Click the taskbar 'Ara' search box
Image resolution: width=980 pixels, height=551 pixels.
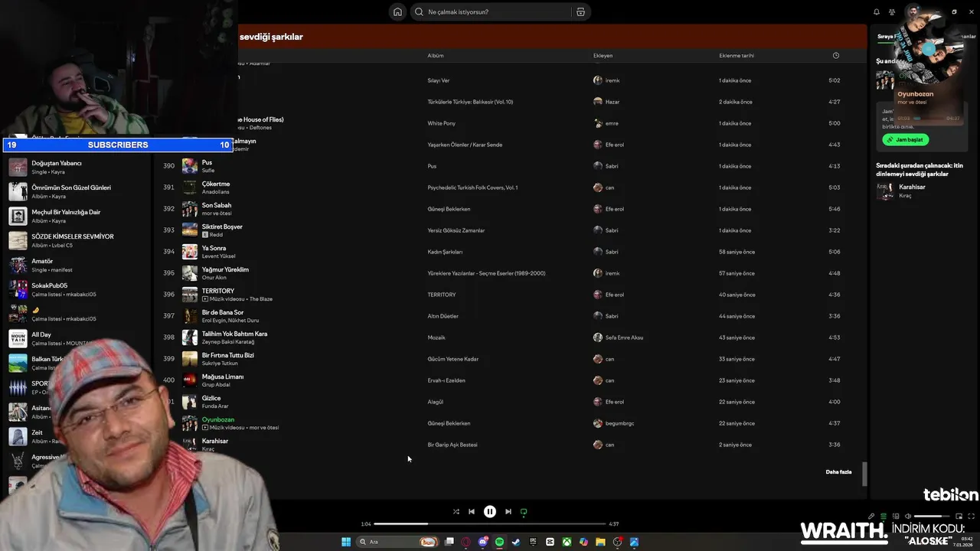[398, 542]
